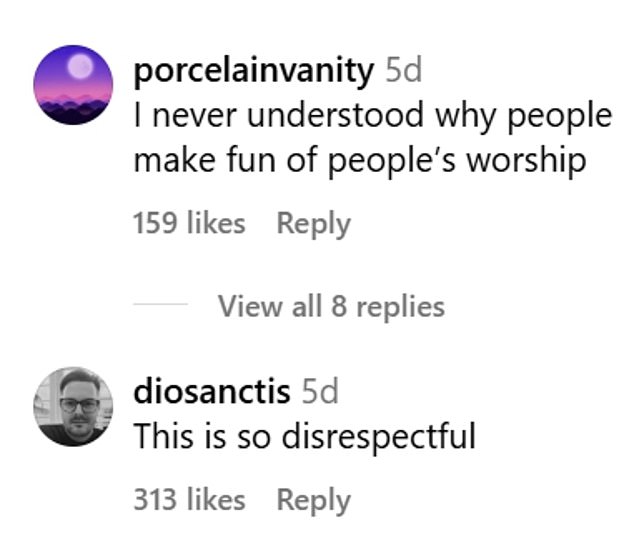Tap the moon in porcelainvanity's avatar
634x535 pixels.
point(80,66)
